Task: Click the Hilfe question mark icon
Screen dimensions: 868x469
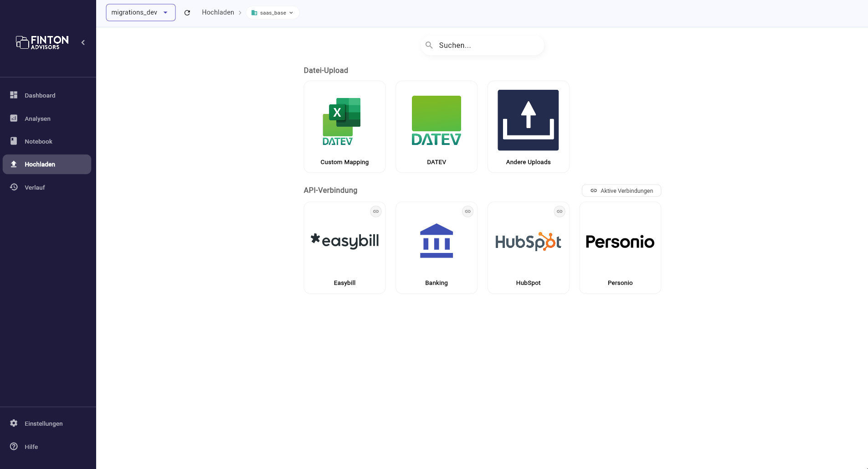Action: (x=14, y=446)
